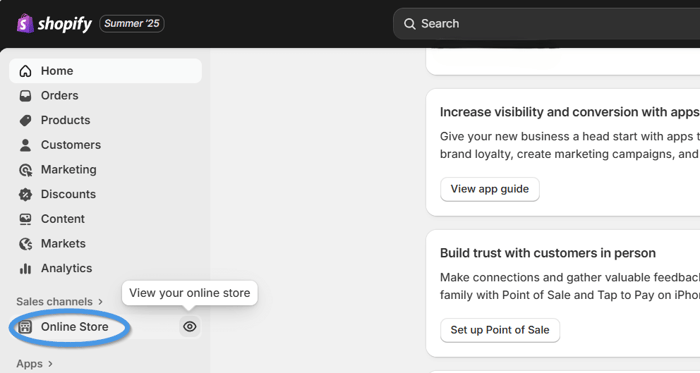This screenshot has height=373, width=700.
Task: Expand the Apps section chevron
Action: pos(50,364)
